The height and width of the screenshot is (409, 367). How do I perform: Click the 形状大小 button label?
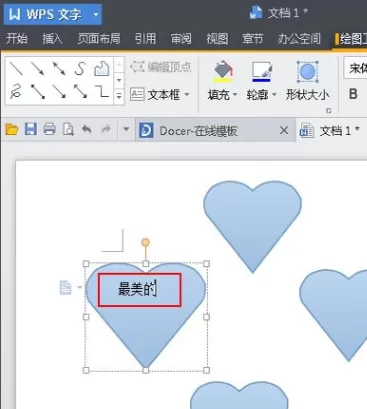point(307,95)
